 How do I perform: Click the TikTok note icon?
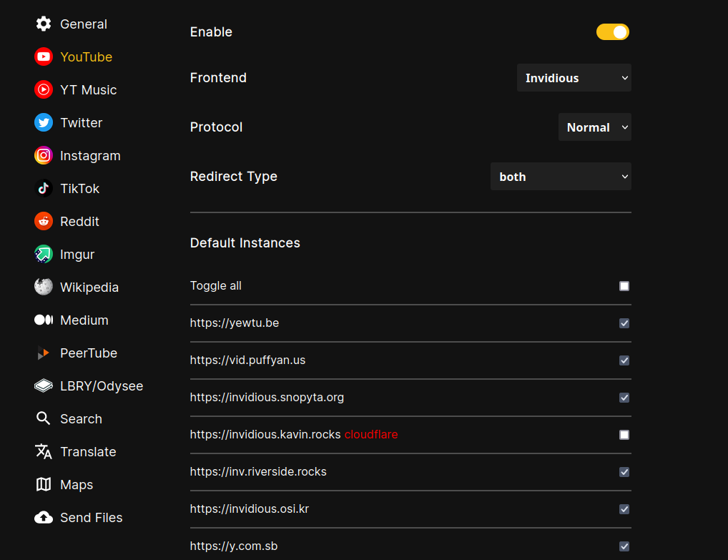[43, 188]
